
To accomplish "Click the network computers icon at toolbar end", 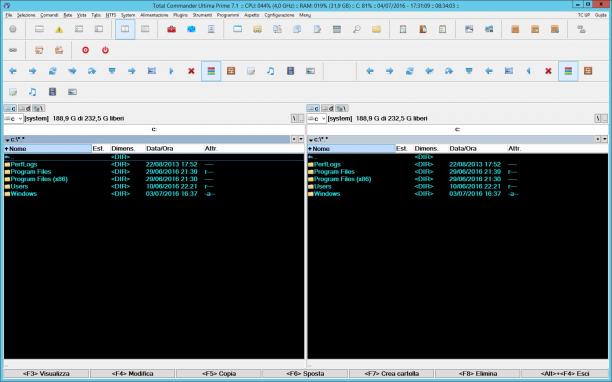I will (581, 29).
